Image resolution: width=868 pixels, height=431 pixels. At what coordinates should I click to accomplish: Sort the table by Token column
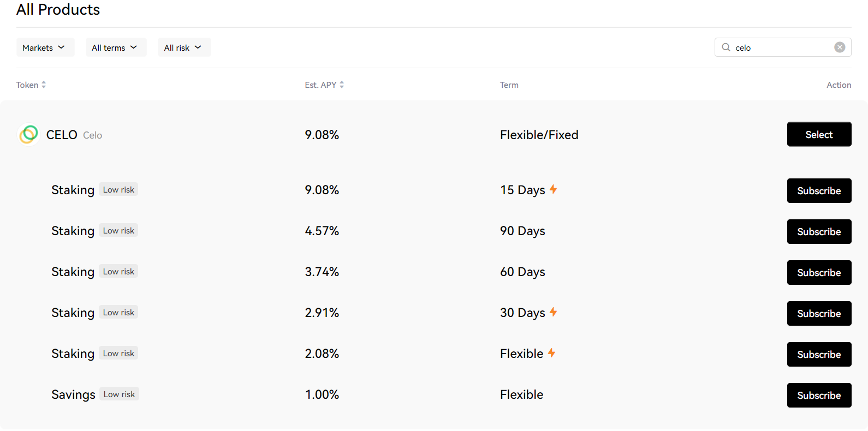pyautogui.click(x=31, y=85)
